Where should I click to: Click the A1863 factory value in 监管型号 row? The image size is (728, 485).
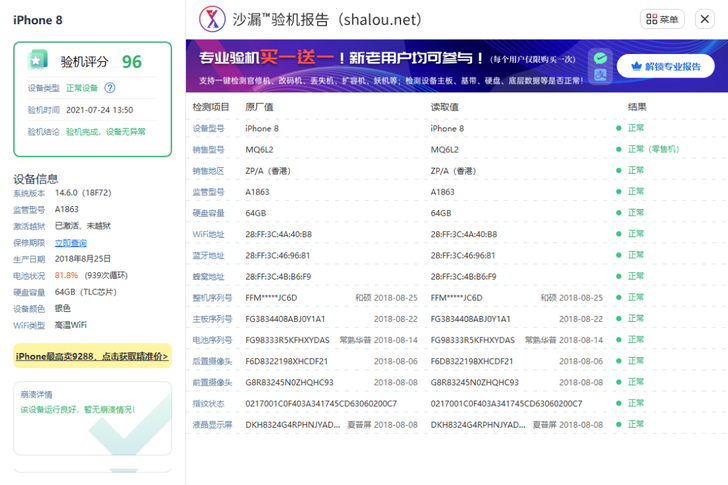(257, 192)
